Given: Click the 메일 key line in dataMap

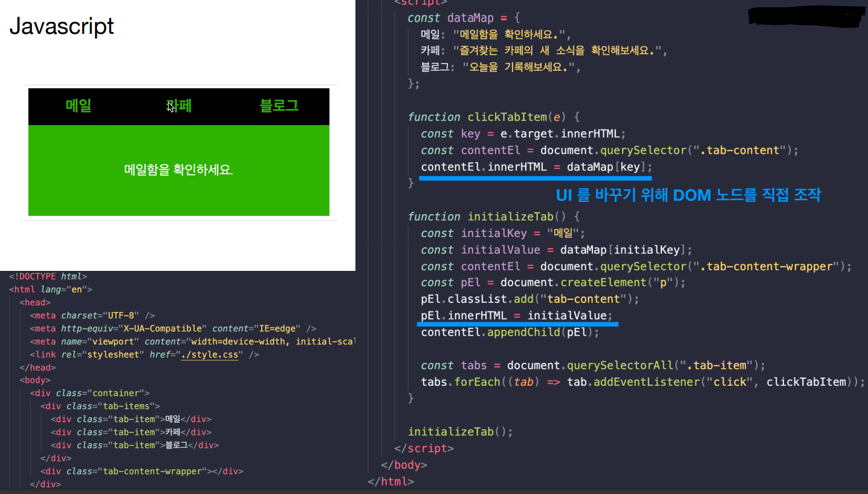Looking at the screenshot, I should [x=496, y=34].
